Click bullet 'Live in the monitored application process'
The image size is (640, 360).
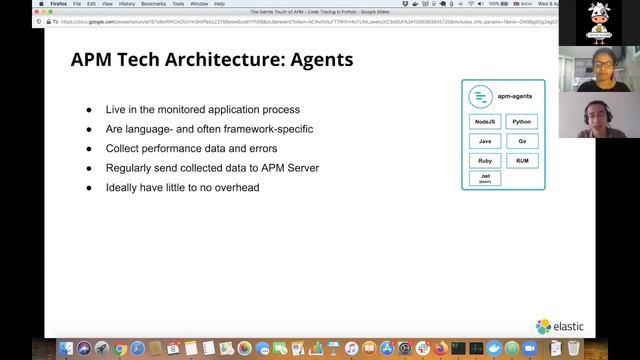pos(203,109)
